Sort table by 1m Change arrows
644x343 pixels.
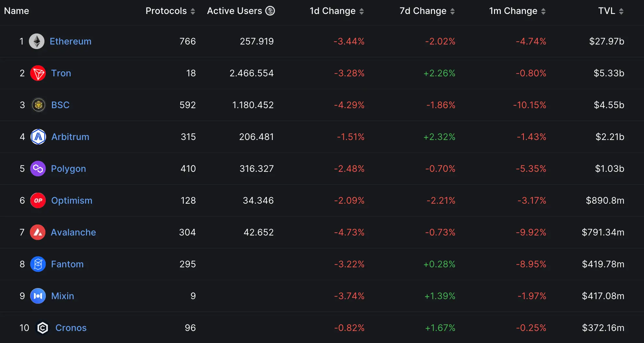(x=543, y=11)
